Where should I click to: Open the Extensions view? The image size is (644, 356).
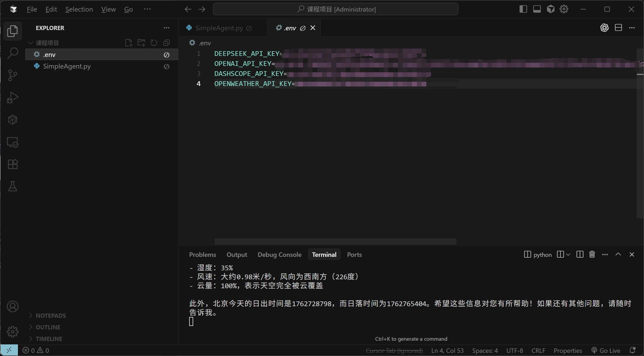(12, 164)
